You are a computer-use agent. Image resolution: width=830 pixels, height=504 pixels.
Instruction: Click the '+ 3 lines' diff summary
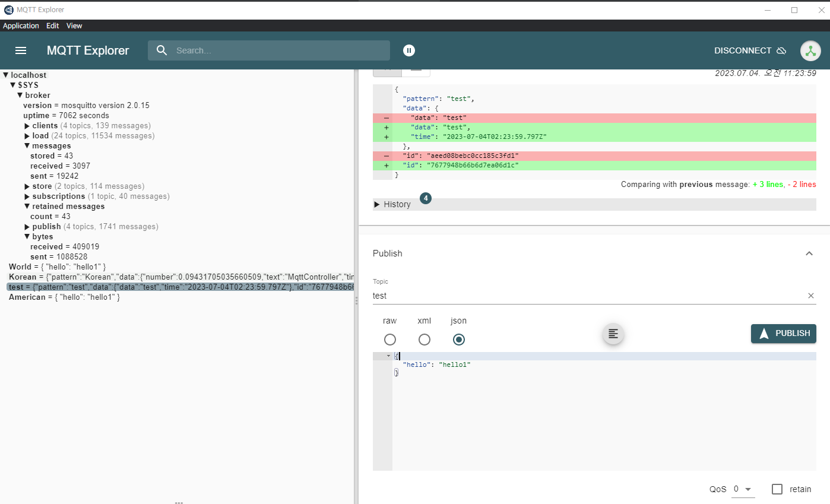tap(768, 185)
